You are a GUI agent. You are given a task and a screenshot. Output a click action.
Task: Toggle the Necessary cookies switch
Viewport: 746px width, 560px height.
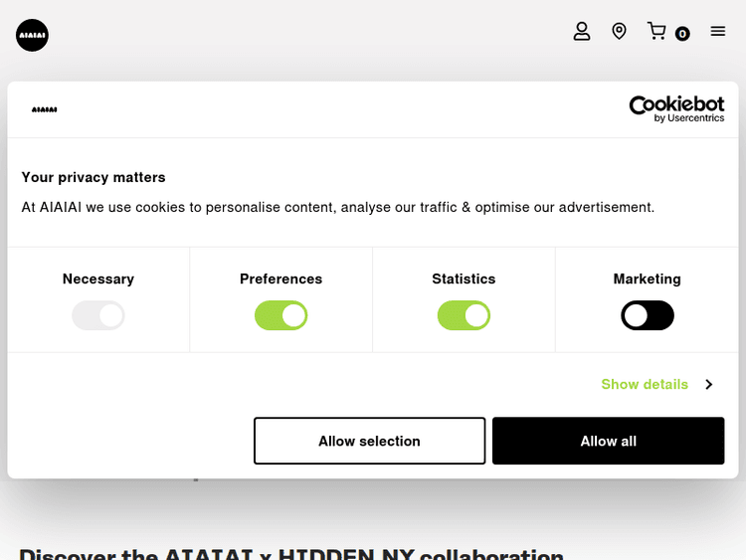pyautogui.click(x=98, y=315)
